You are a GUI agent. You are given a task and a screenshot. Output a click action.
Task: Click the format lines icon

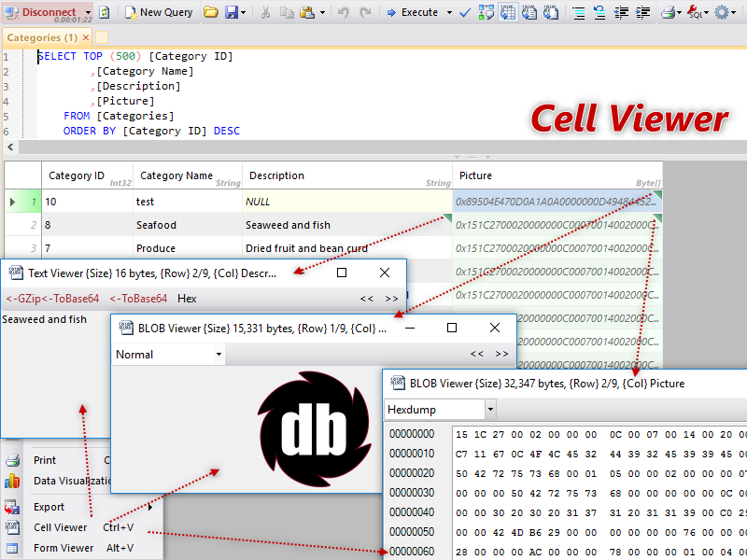(578, 13)
